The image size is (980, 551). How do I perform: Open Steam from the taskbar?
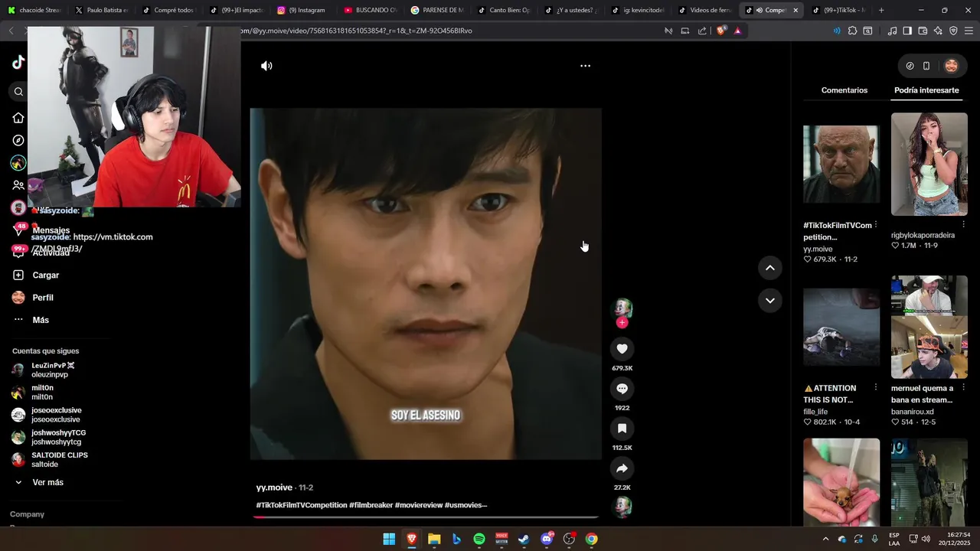(x=524, y=539)
